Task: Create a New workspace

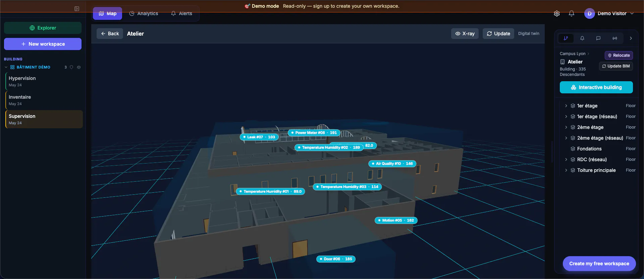Action: (43, 44)
